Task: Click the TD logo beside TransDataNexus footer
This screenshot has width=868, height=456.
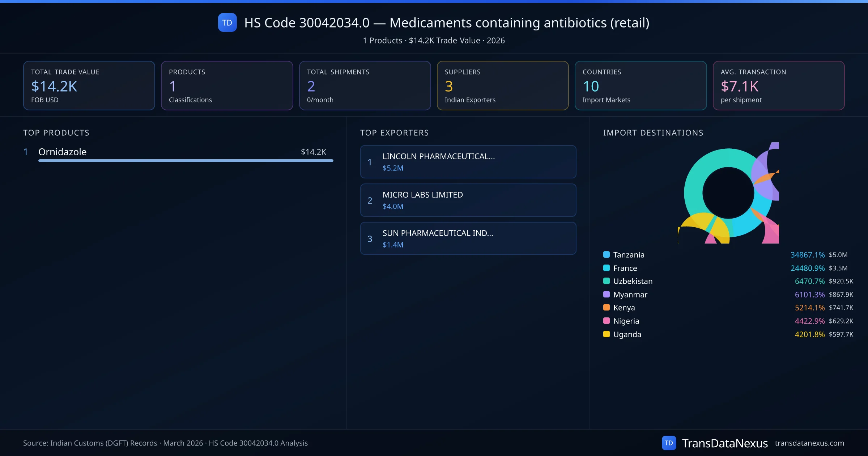Action: pyautogui.click(x=669, y=443)
